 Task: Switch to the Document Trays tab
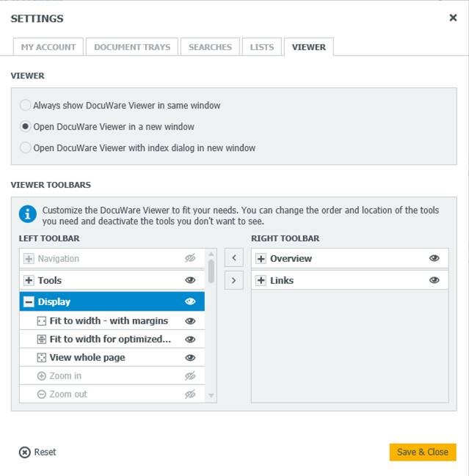click(132, 47)
